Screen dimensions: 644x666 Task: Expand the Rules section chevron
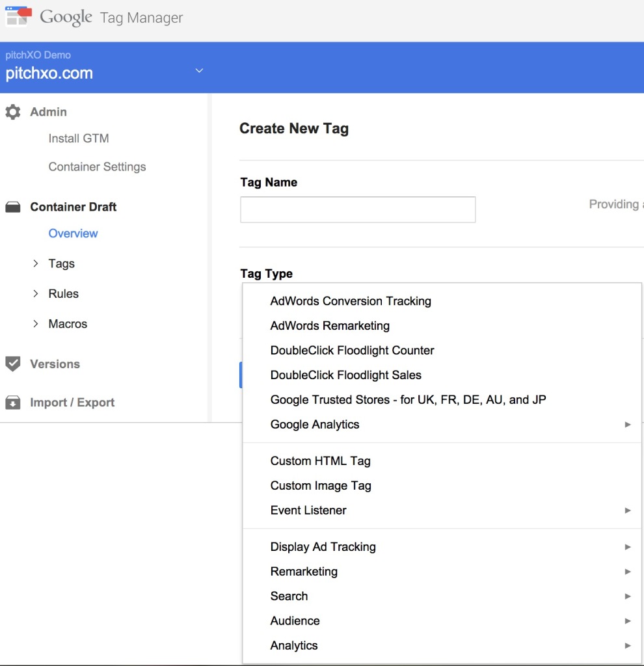pos(36,293)
